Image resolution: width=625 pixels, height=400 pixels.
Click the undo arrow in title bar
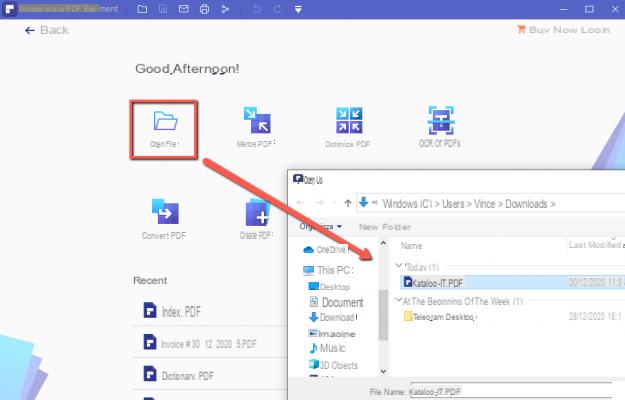click(257, 9)
